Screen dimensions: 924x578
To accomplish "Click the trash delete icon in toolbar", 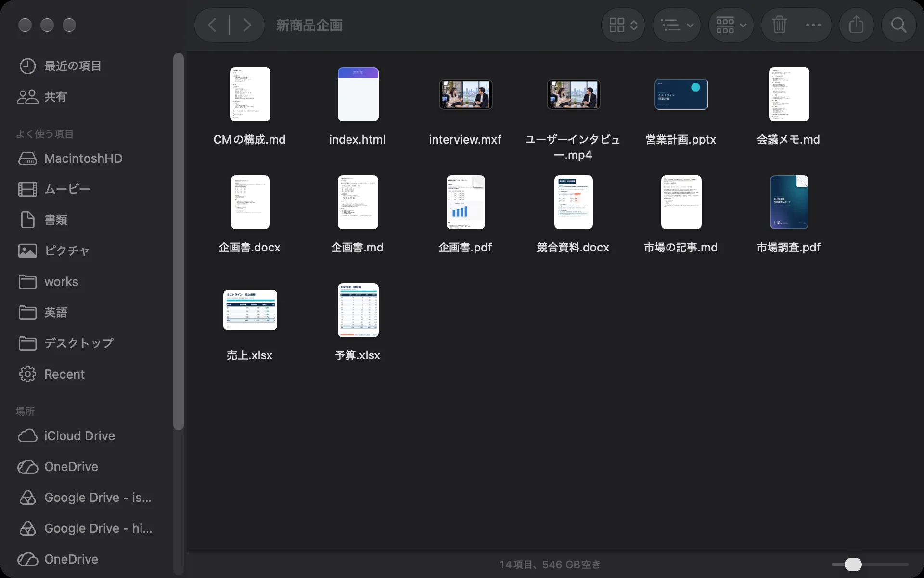I will 780,25.
